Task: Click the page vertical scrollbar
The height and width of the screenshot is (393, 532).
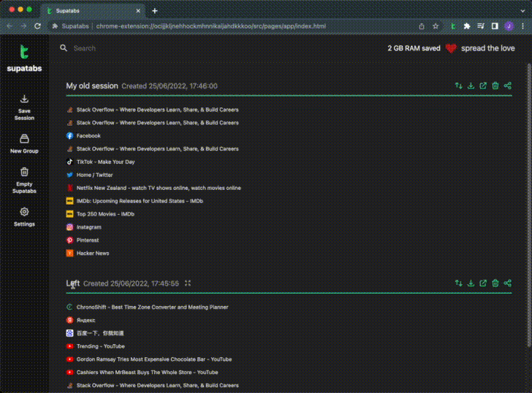Action: [529, 205]
